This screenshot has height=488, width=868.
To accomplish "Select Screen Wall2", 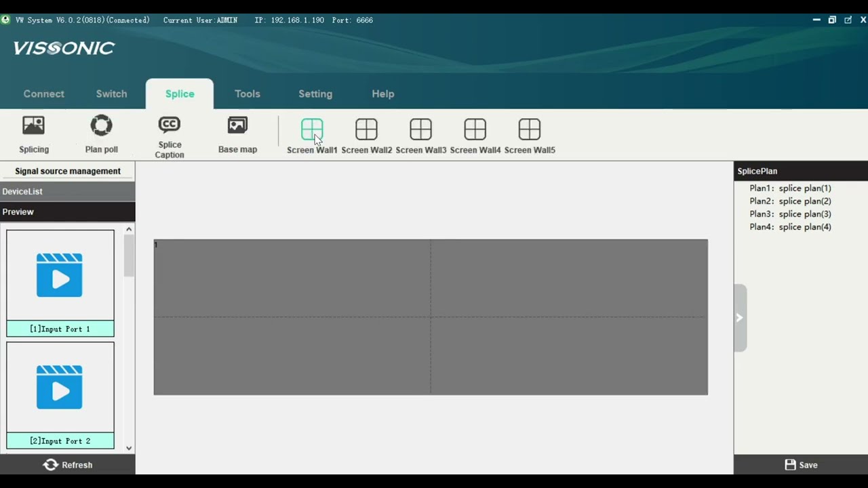I will pyautogui.click(x=366, y=136).
